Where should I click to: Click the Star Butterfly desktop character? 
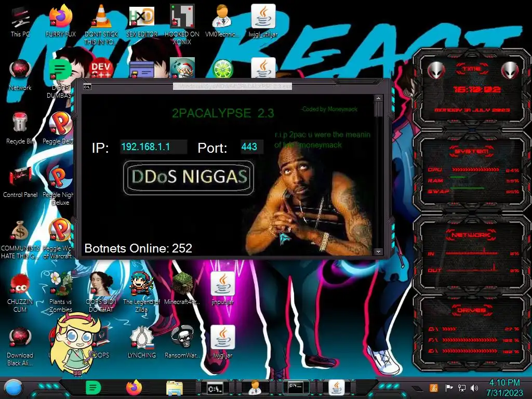(x=75, y=344)
